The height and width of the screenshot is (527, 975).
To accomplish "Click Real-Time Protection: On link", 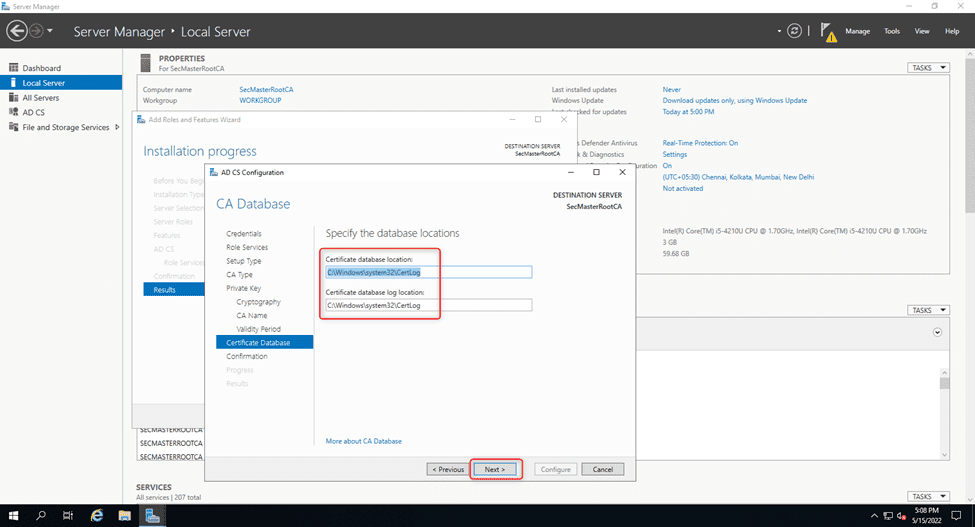I will pos(700,143).
